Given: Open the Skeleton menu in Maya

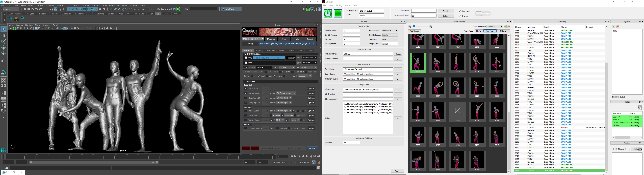Looking at the screenshot, I should point(60,5).
